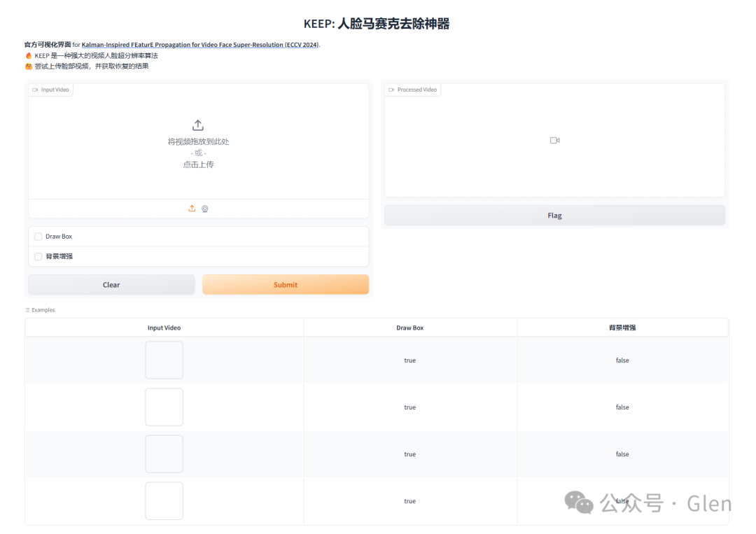Select the second example video thumbnail

(x=164, y=407)
